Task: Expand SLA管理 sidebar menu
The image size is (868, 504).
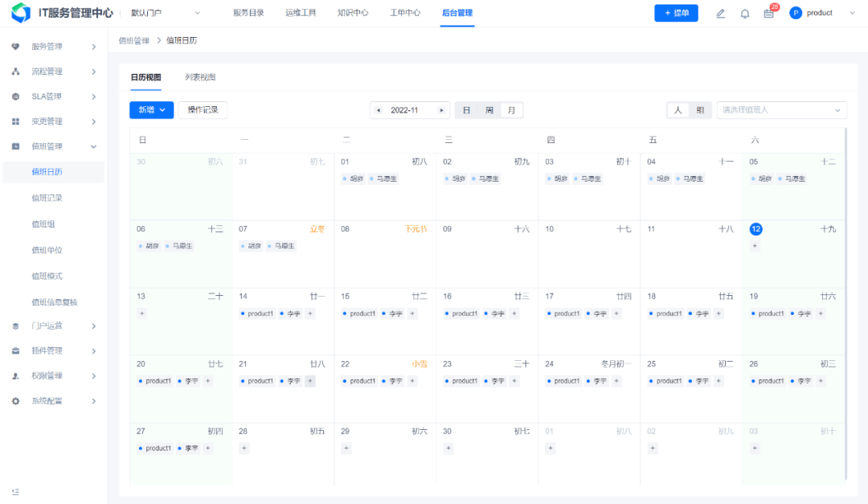Action: coord(93,96)
